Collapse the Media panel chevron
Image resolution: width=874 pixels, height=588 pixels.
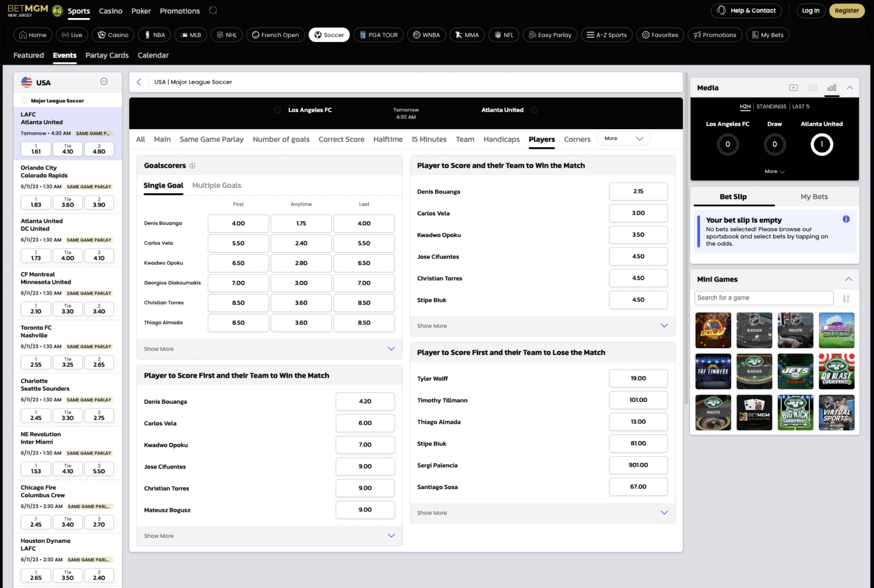click(x=850, y=88)
